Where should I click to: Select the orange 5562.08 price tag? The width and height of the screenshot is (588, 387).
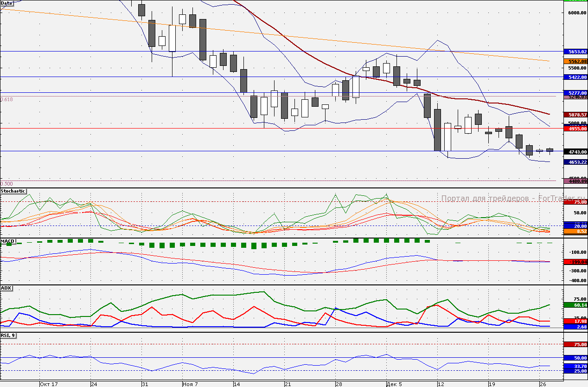pos(575,61)
